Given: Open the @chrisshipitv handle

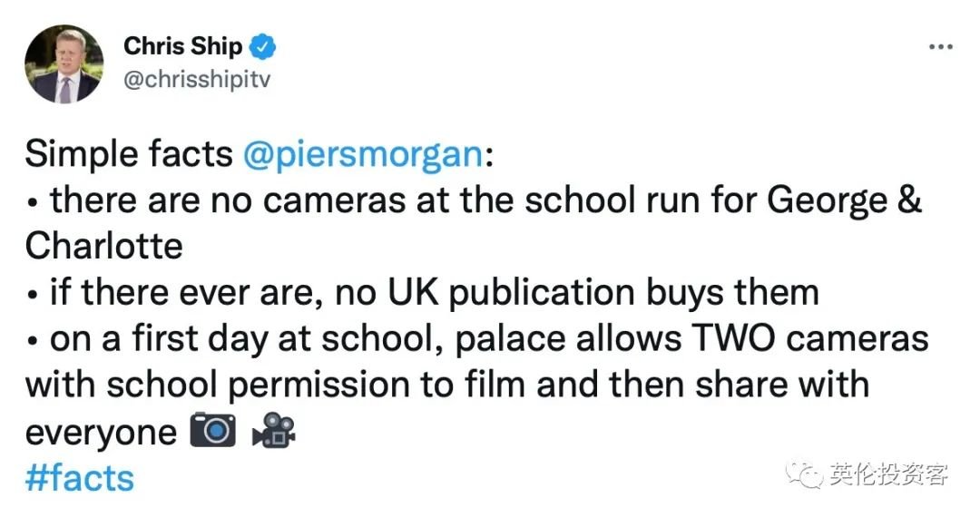Looking at the screenshot, I should click(196, 79).
